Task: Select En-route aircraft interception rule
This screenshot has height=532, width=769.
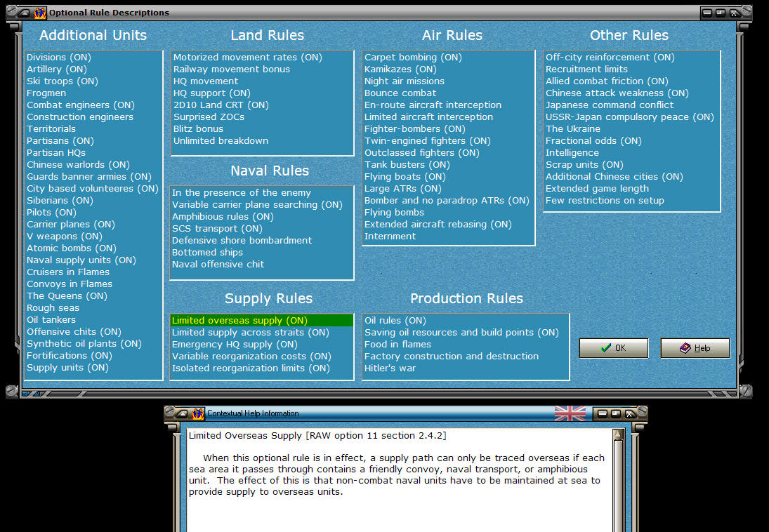Action: pyautogui.click(x=433, y=105)
